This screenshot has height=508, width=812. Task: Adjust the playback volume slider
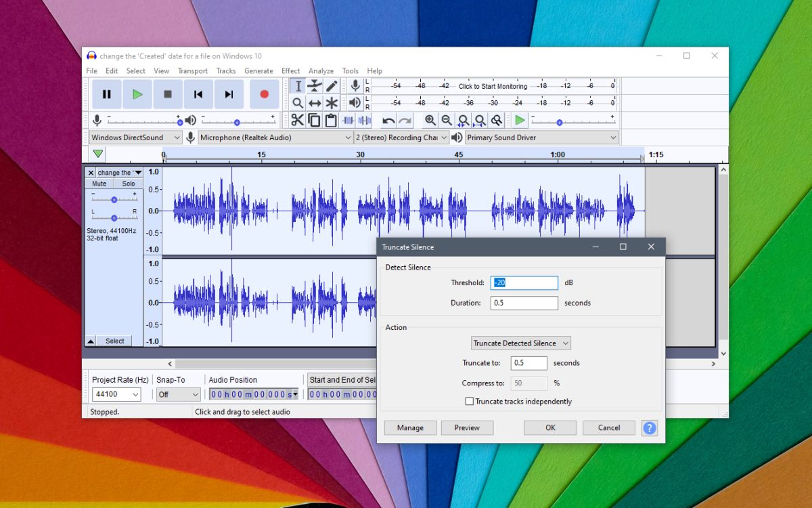[x=236, y=122]
